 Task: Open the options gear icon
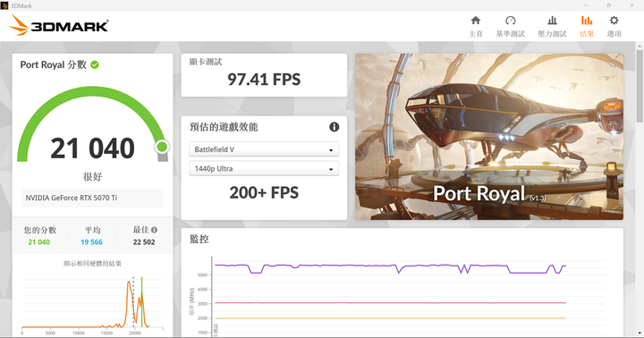coord(614,21)
